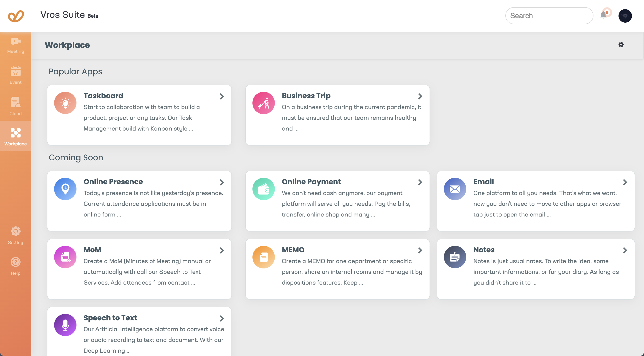The height and width of the screenshot is (356, 644).
Task: Click the MoM document icon
Action: pos(65,257)
